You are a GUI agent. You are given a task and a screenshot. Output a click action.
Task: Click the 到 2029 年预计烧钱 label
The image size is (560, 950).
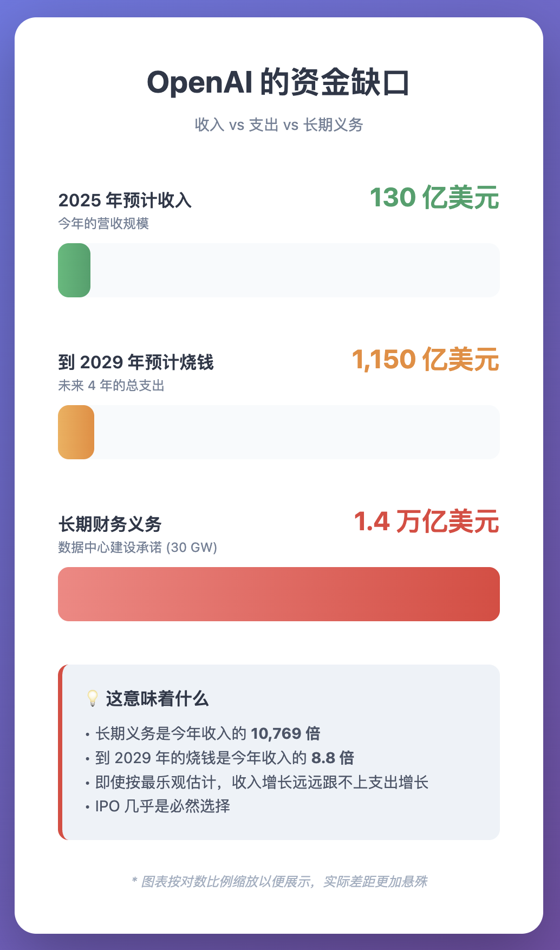pos(136,362)
